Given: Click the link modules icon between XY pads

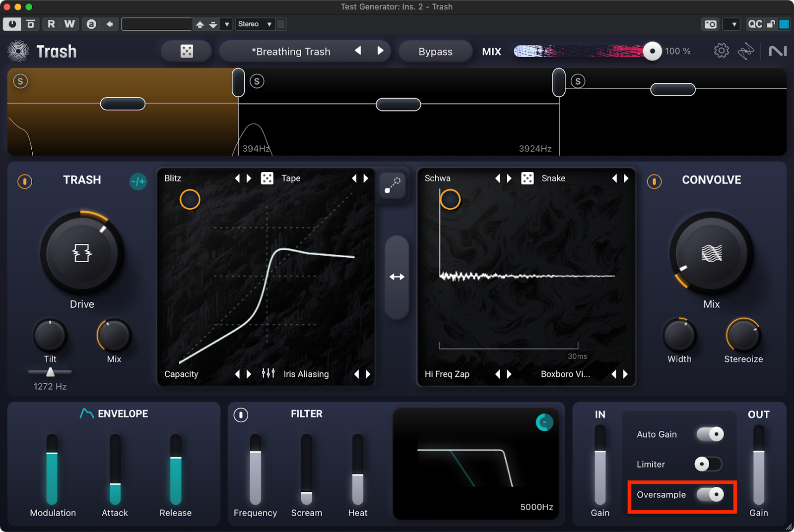Looking at the screenshot, I should point(393,185).
